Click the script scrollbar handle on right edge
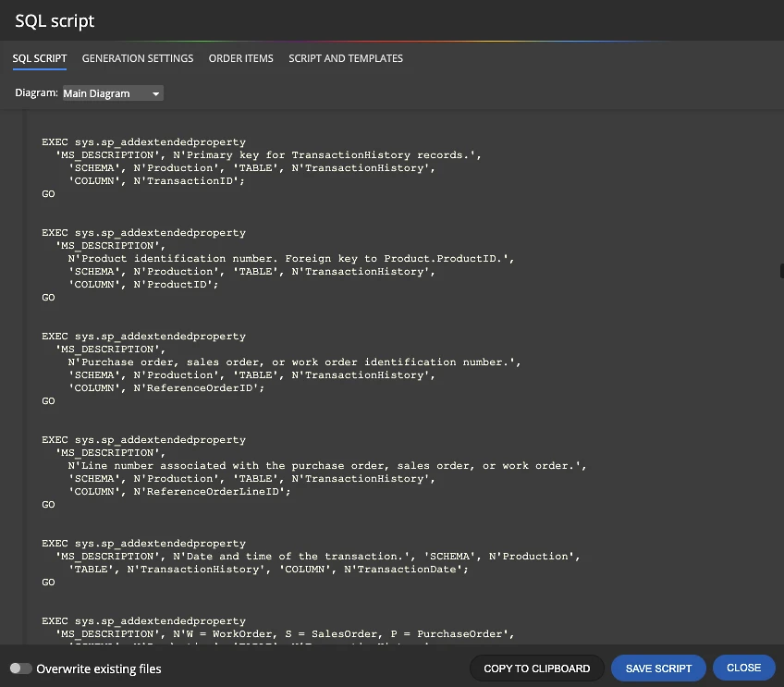The image size is (784, 687). pyautogui.click(x=781, y=271)
